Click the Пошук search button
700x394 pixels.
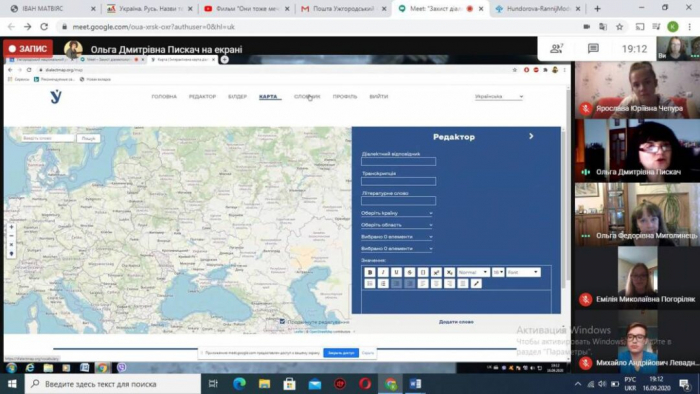click(x=88, y=138)
